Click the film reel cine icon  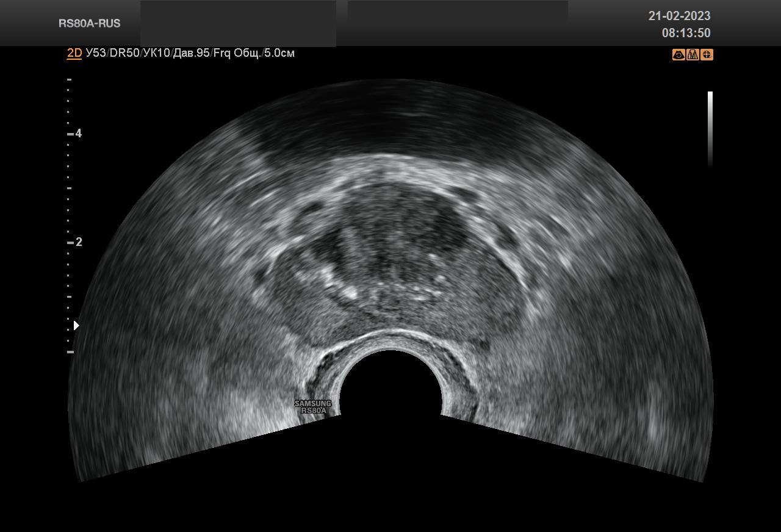coord(707,55)
